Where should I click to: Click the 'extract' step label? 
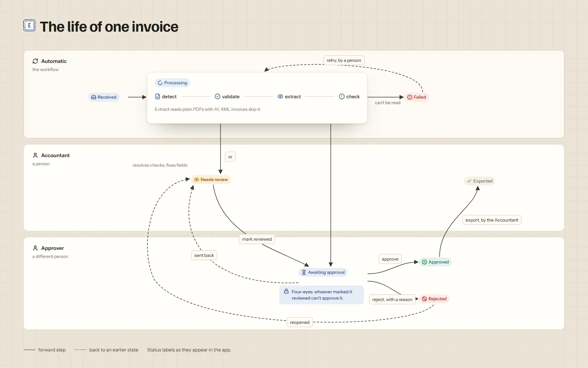pos(293,96)
